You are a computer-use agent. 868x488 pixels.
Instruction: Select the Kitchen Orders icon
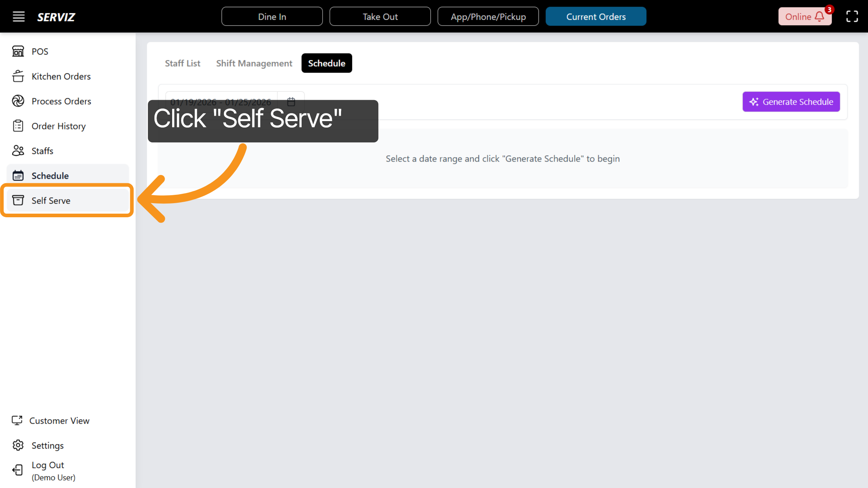[x=18, y=76]
